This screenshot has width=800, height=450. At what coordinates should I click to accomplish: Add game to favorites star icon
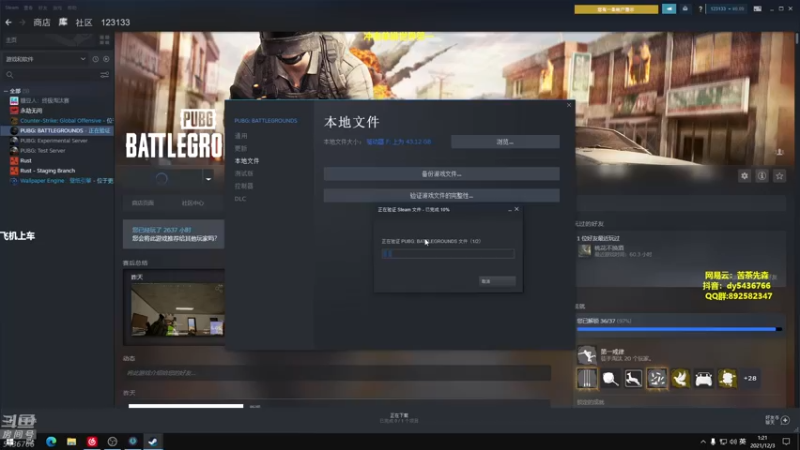click(779, 176)
